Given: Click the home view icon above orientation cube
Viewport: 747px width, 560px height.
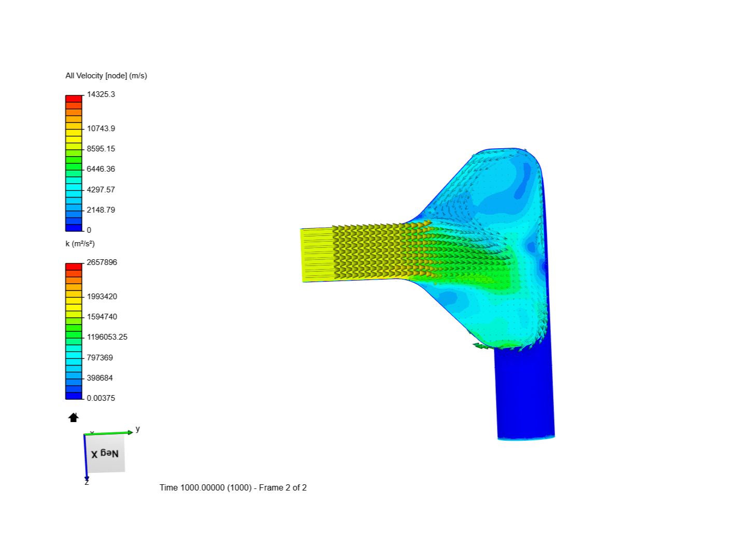Looking at the screenshot, I should tap(73, 417).
